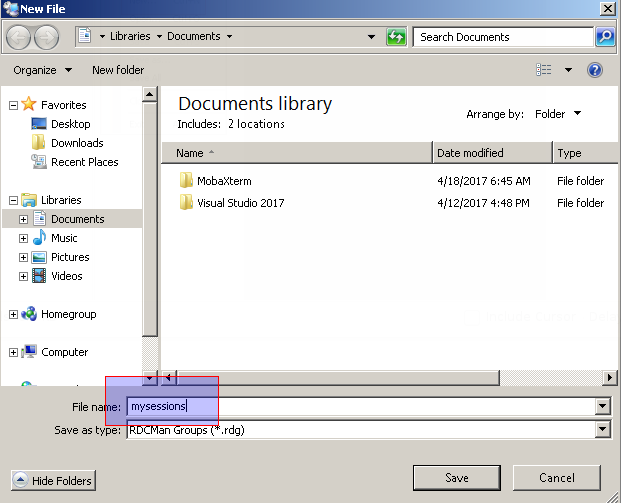The width and height of the screenshot is (621, 503).
Task: Sort by Date modified column header
Action: pos(492,153)
